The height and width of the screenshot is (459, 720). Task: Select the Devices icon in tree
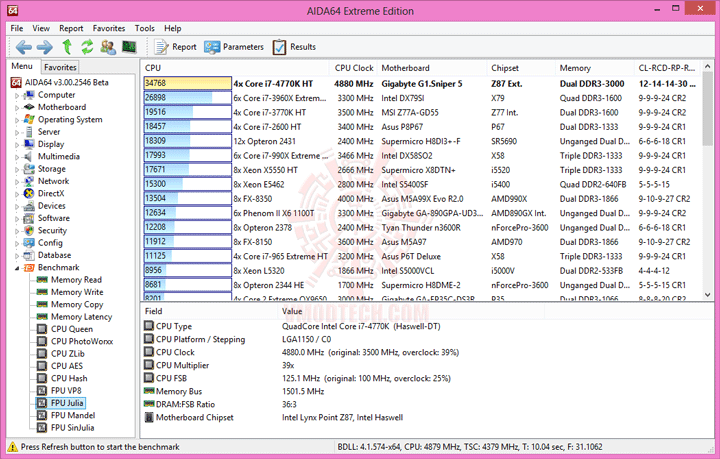tap(29, 206)
